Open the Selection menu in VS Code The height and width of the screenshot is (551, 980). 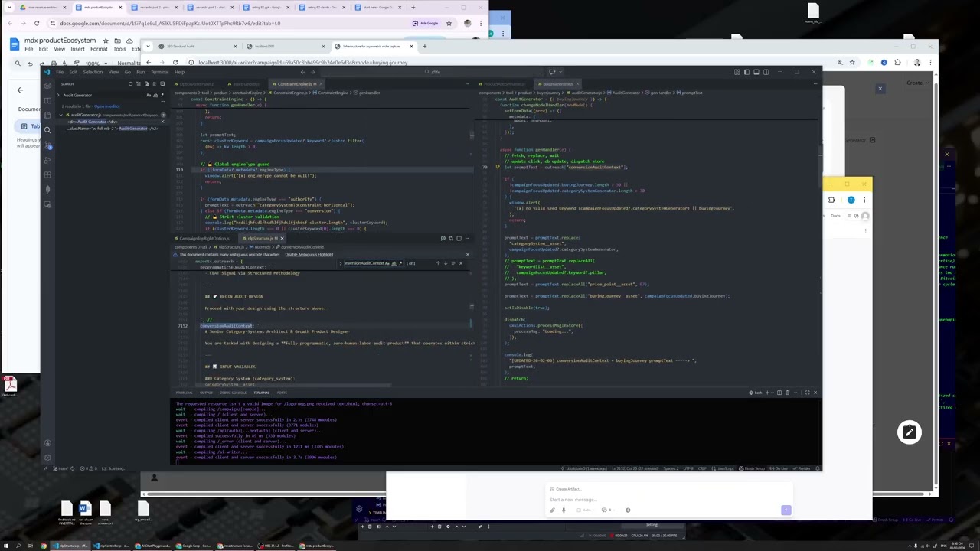pyautogui.click(x=92, y=72)
